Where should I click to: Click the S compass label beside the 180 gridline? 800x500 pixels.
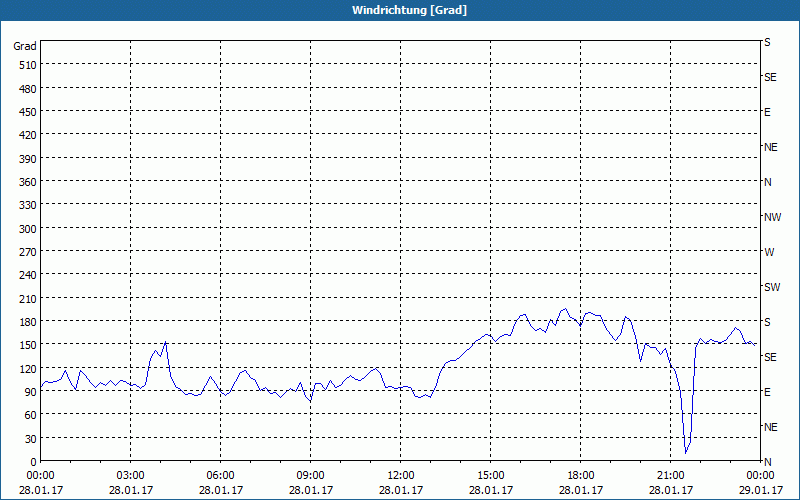767,322
